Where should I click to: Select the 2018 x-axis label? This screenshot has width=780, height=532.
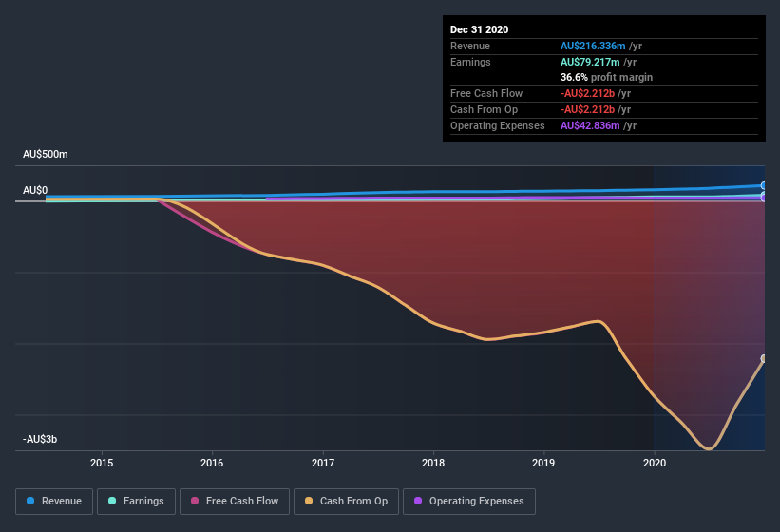[433, 463]
